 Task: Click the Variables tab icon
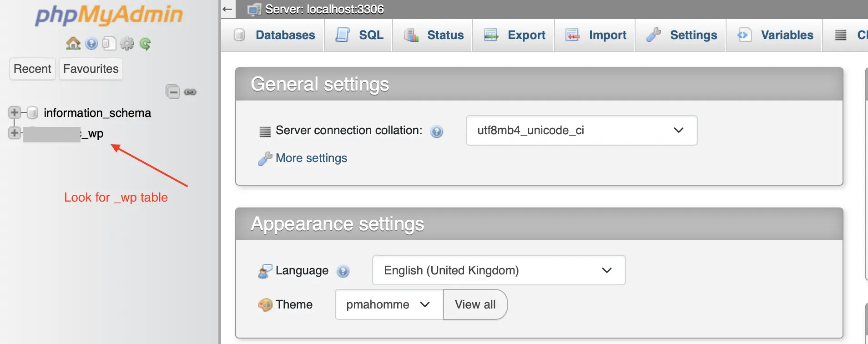pos(744,35)
